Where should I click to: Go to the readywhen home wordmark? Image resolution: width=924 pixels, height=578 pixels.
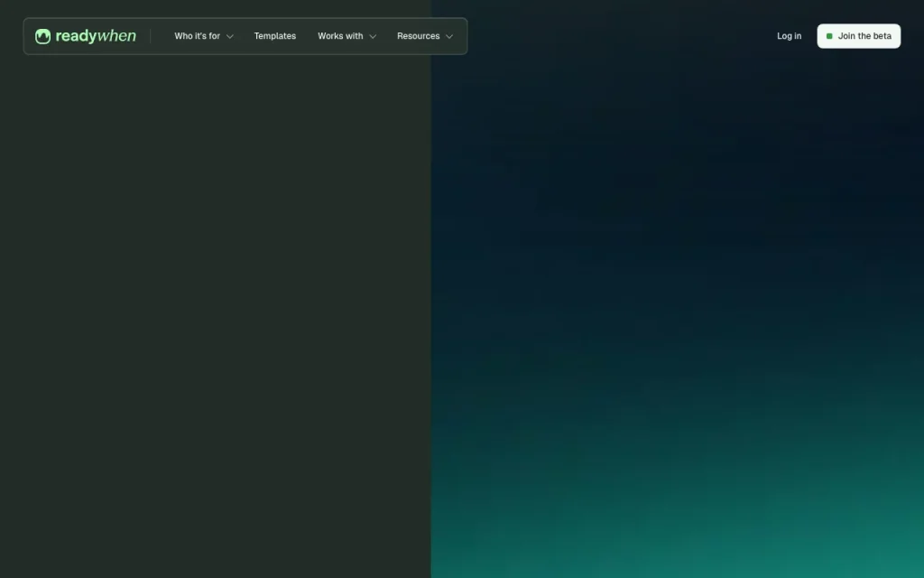[x=96, y=36]
